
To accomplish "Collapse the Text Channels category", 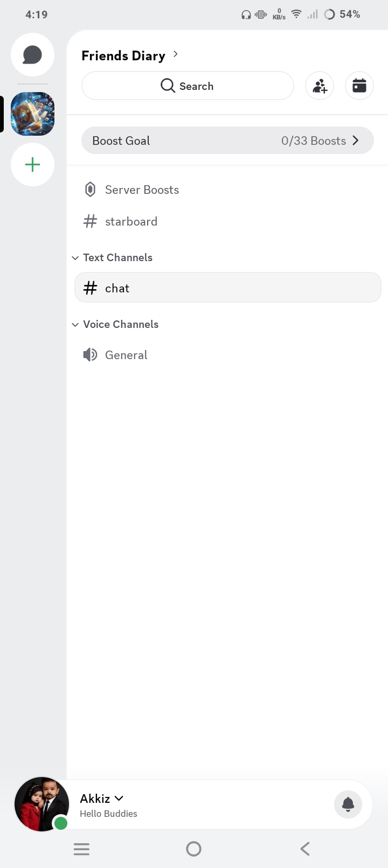I will [x=112, y=257].
